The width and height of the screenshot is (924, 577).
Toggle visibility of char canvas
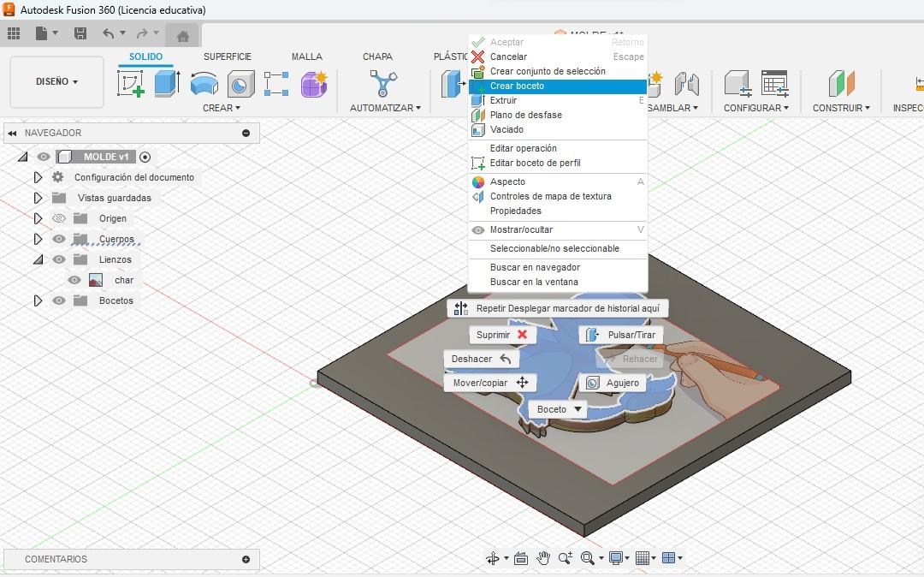tap(74, 280)
